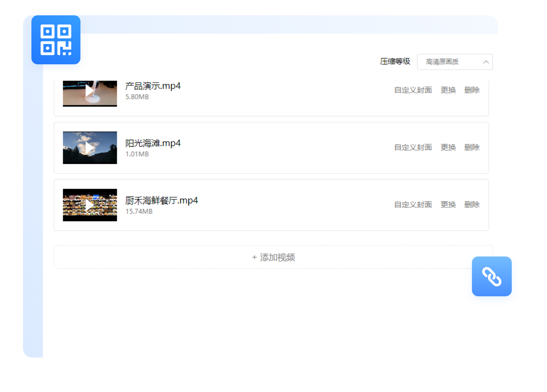Click the 1.01MB file size text
This screenshot has height=392, width=547.
point(137,154)
